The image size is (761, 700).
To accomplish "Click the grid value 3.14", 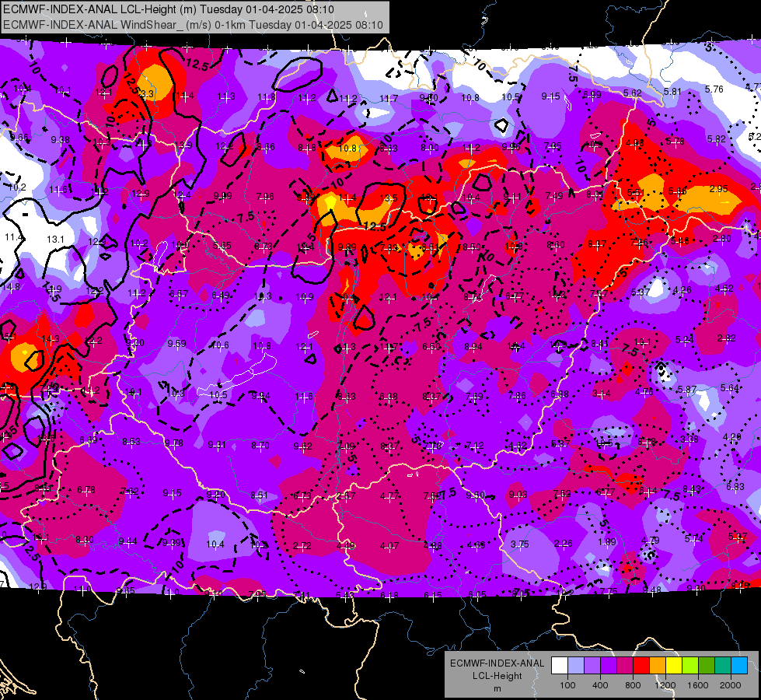I will (x=602, y=394).
